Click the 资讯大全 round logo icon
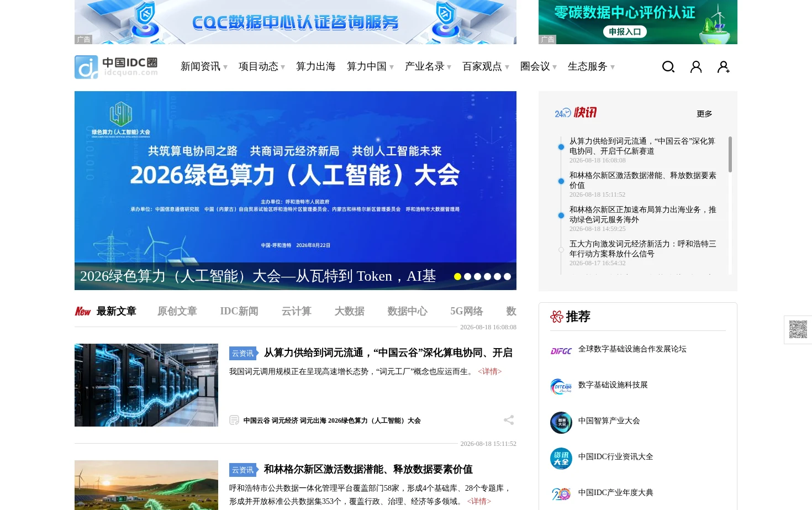This screenshot has height=510, width=812. [561, 459]
